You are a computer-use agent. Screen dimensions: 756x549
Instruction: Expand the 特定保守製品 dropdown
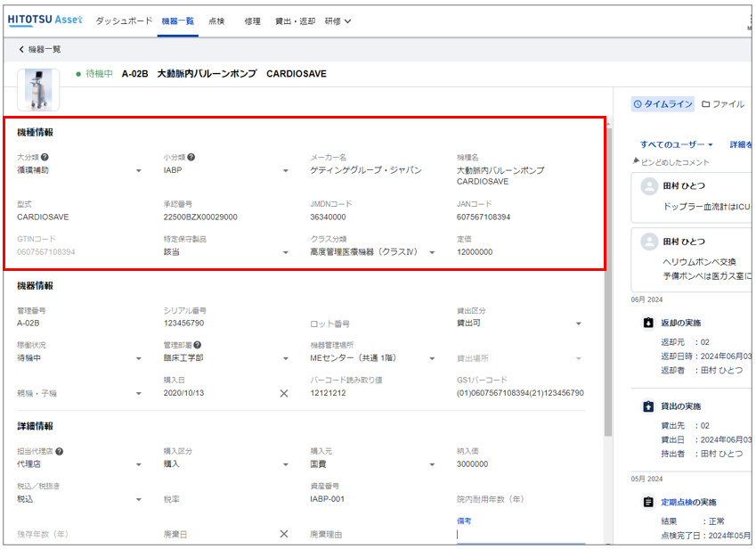(226, 252)
